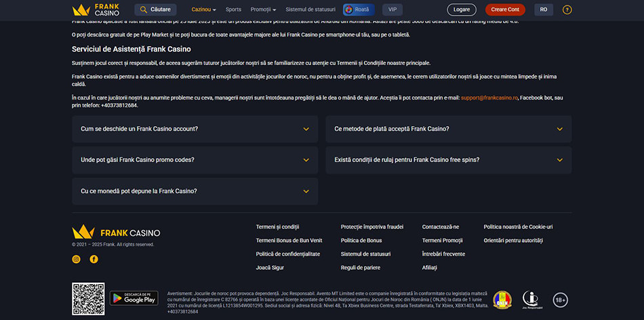Screen dimensions: 644x320
Task: Open Întrebări frecvente link
Action: coord(443,254)
